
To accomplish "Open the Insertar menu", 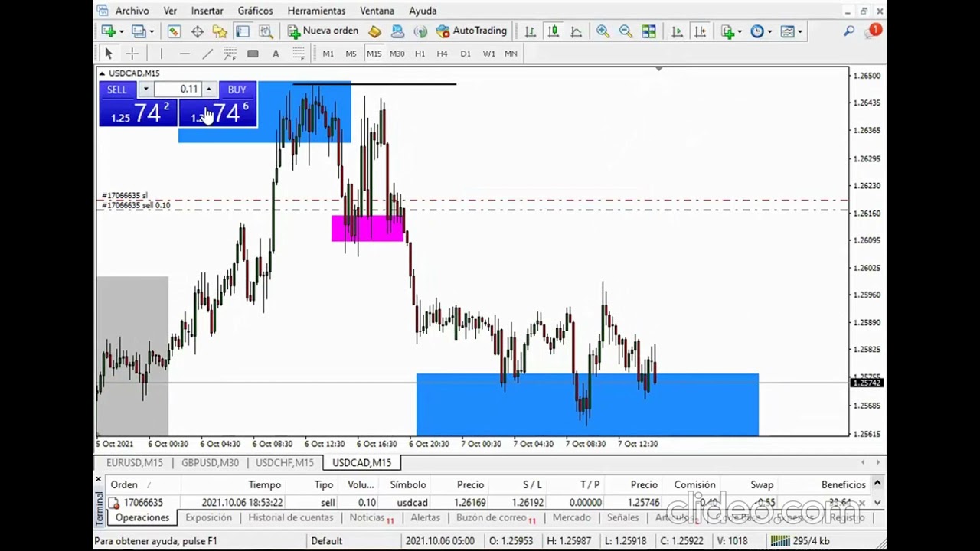I will [207, 11].
